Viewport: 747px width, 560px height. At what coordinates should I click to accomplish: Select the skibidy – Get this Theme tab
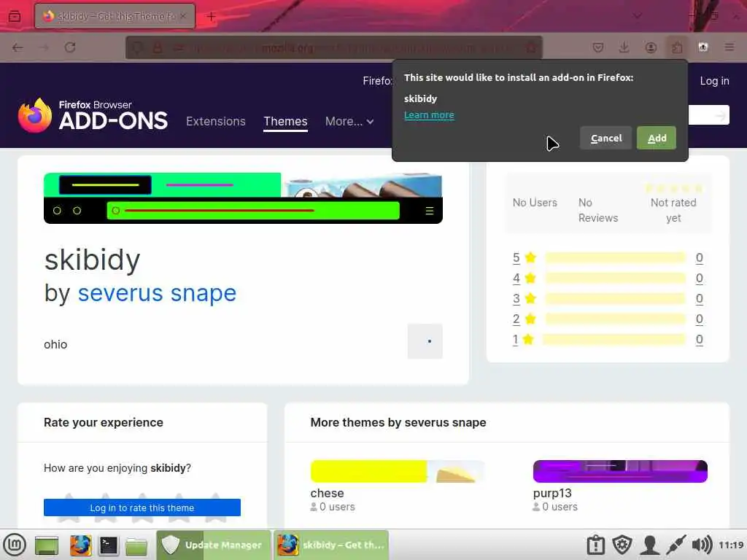[x=115, y=16]
